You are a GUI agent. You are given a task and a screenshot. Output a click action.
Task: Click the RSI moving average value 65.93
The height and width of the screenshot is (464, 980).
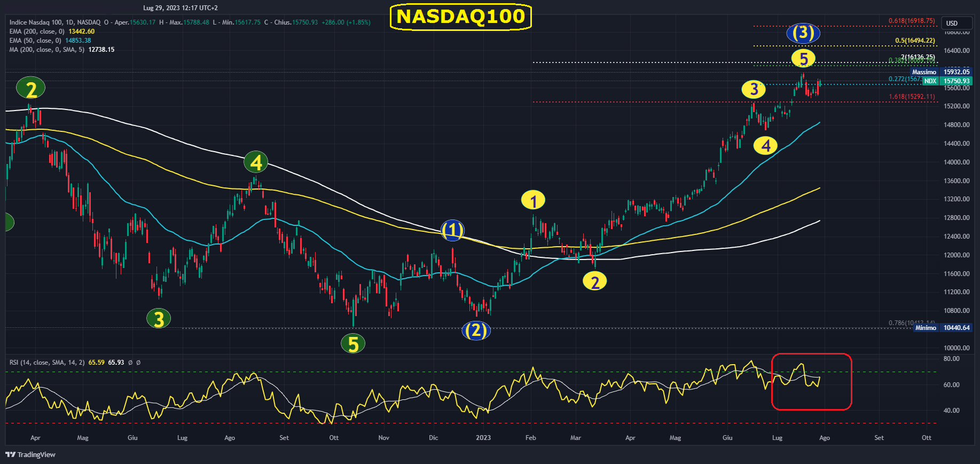point(116,363)
